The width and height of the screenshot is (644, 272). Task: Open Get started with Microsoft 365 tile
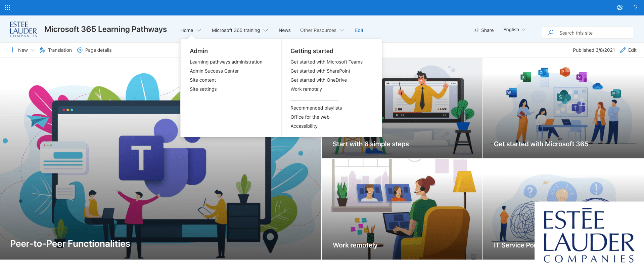click(x=563, y=108)
